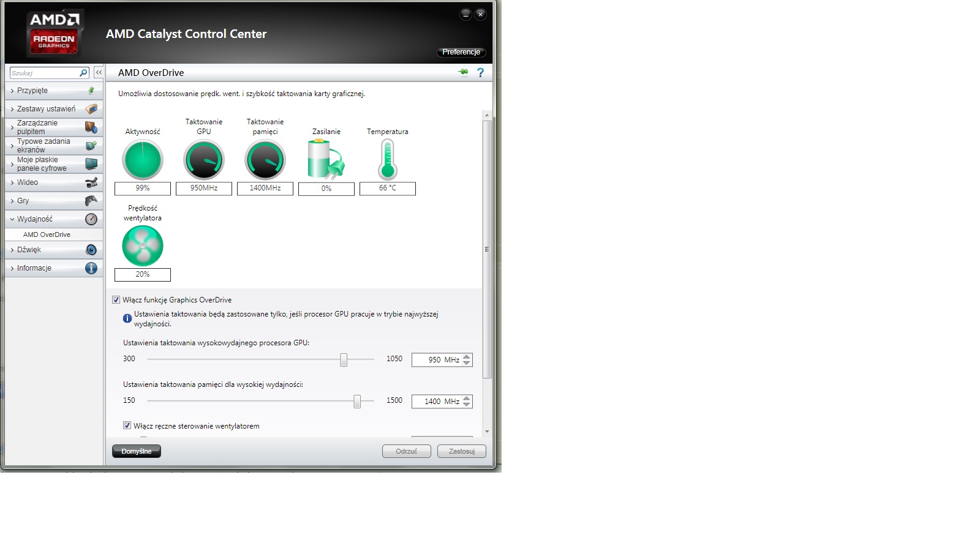Click the Odrzuć discard button

click(x=407, y=451)
